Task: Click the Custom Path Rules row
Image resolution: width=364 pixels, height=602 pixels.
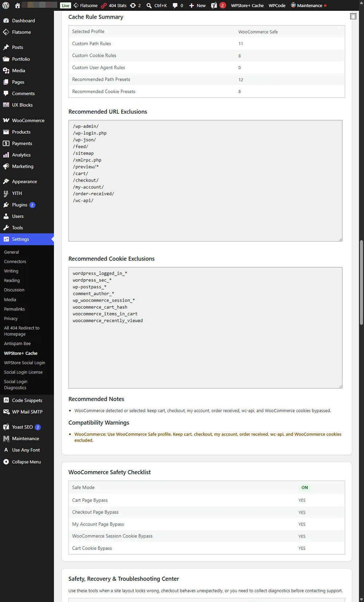Action: [206, 44]
